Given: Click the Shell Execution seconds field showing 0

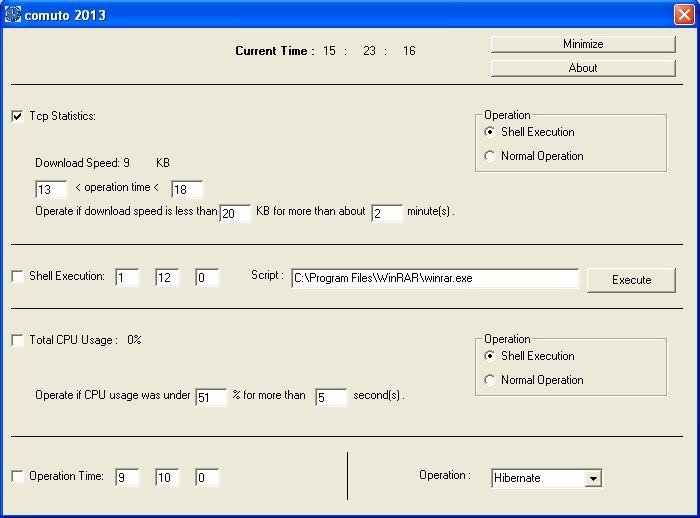Looking at the screenshot, I should click(x=207, y=278).
